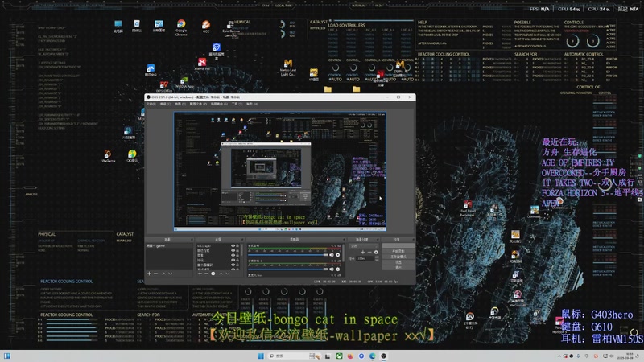This screenshot has width=644, height=362.
Task: Lock the wallpaper source via lock icon
Action: [237, 246]
